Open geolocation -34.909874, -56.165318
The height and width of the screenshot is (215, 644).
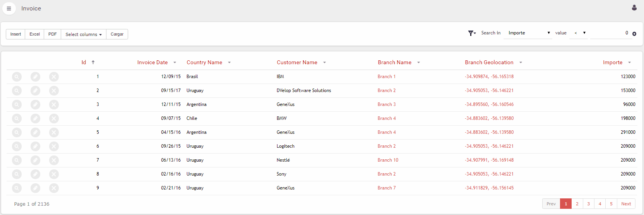point(489,77)
